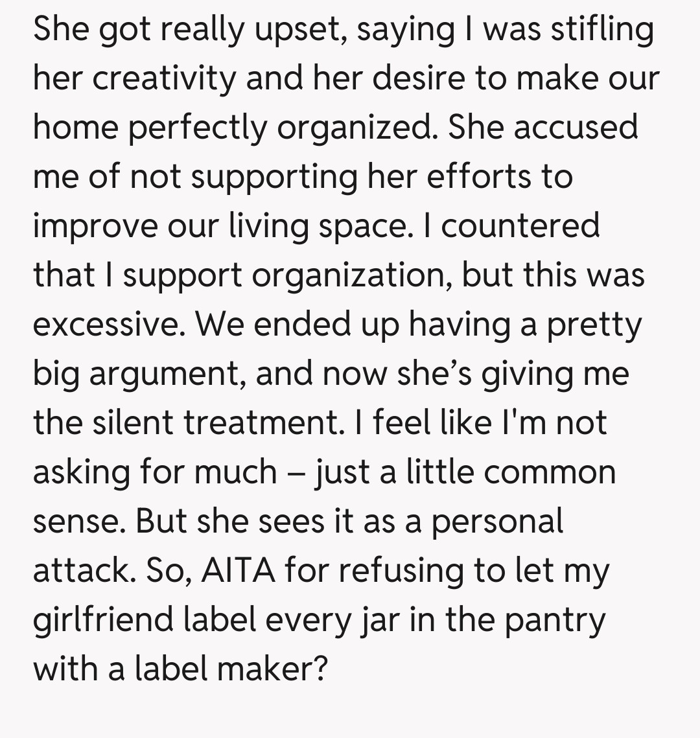Screen dimensions: 700x738
Task: Click the word "stifling" in the text
Action: point(601,30)
